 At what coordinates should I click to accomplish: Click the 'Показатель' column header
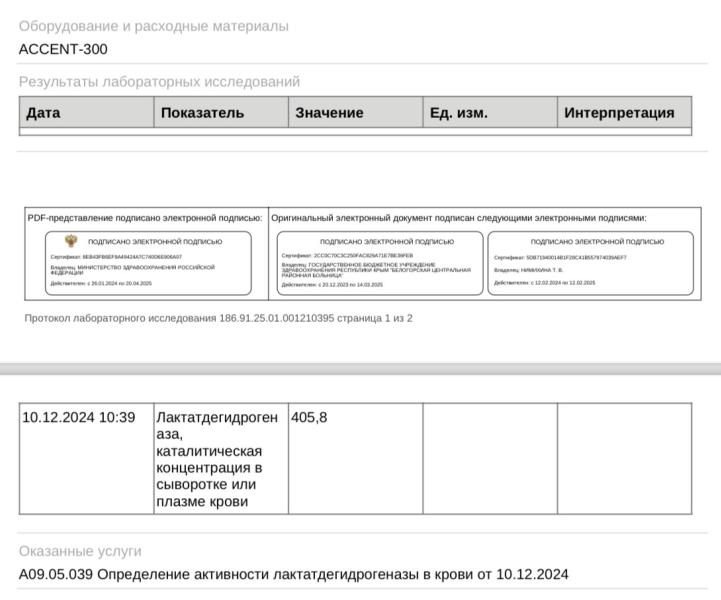pos(221,113)
